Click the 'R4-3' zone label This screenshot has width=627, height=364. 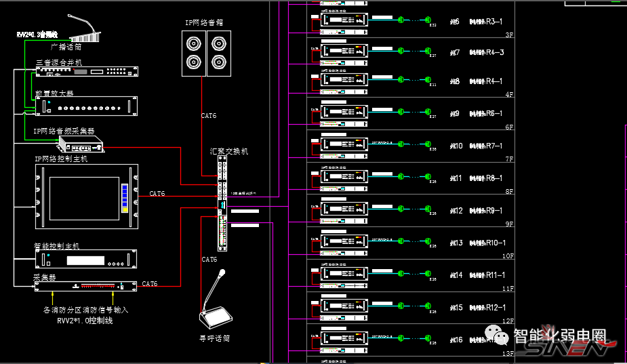click(495, 52)
